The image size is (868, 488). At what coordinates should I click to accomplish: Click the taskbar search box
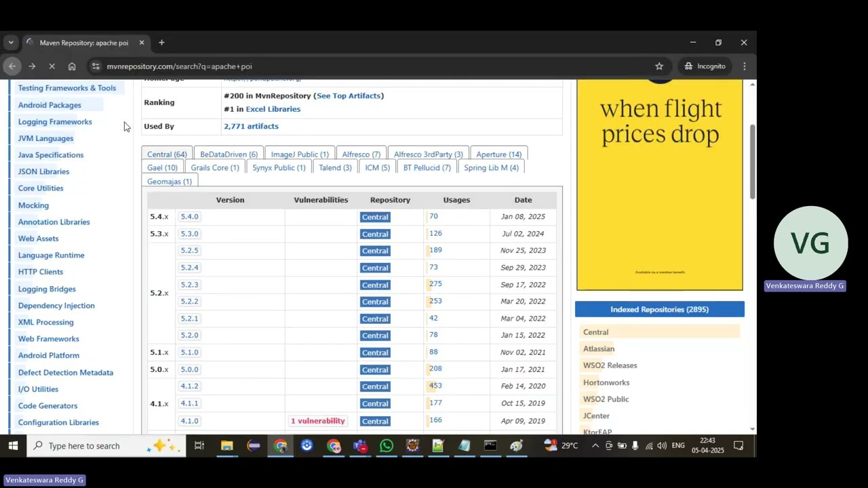(x=106, y=446)
